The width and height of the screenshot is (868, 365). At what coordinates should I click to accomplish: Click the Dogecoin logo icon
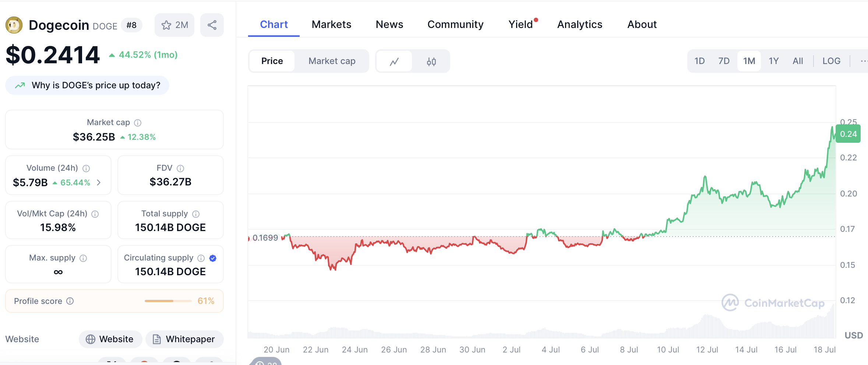tap(14, 25)
